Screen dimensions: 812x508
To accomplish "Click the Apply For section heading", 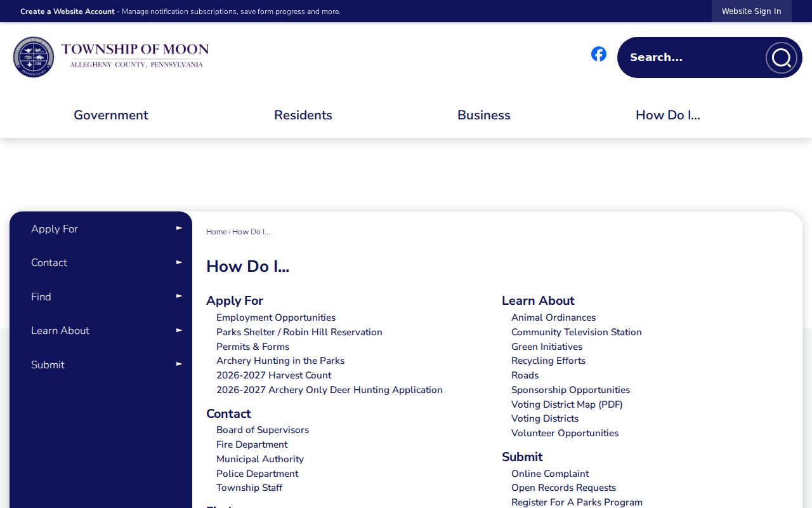I will click(235, 300).
